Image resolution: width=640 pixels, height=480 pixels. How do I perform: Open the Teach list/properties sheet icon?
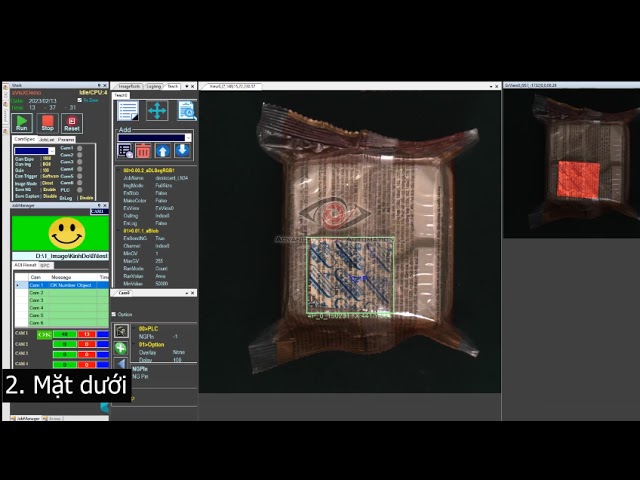(128, 111)
